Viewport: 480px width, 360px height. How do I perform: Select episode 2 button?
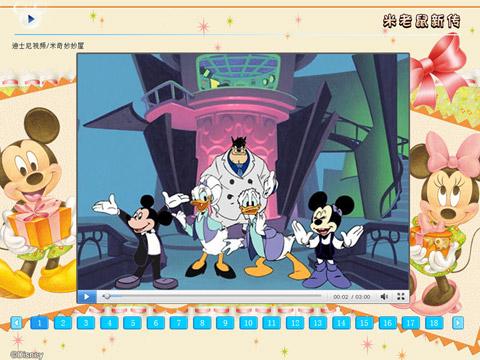(63, 323)
